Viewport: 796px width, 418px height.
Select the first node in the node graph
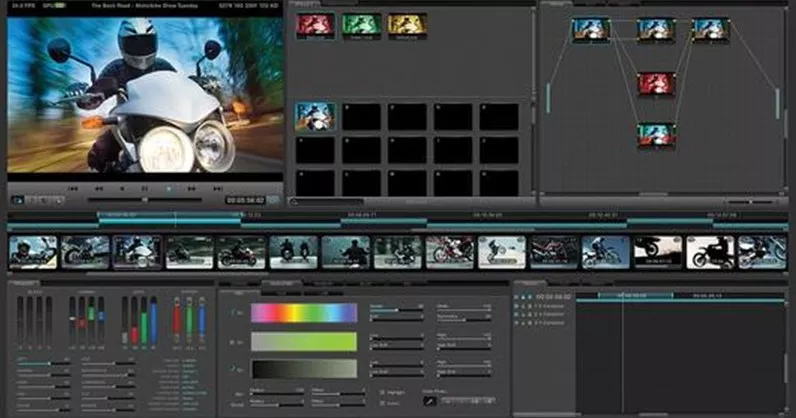click(591, 30)
